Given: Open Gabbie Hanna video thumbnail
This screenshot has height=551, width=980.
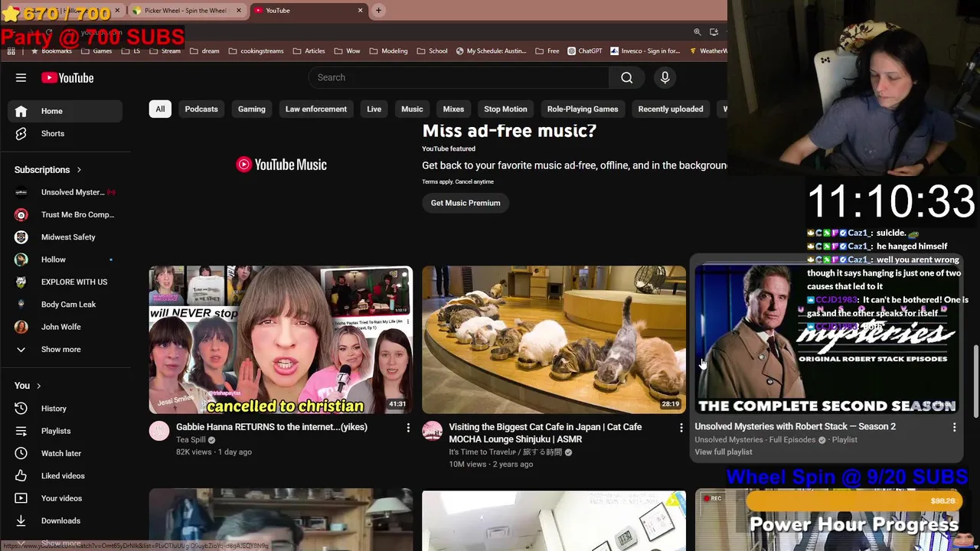Looking at the screenshot, I should tap(281, 340).
